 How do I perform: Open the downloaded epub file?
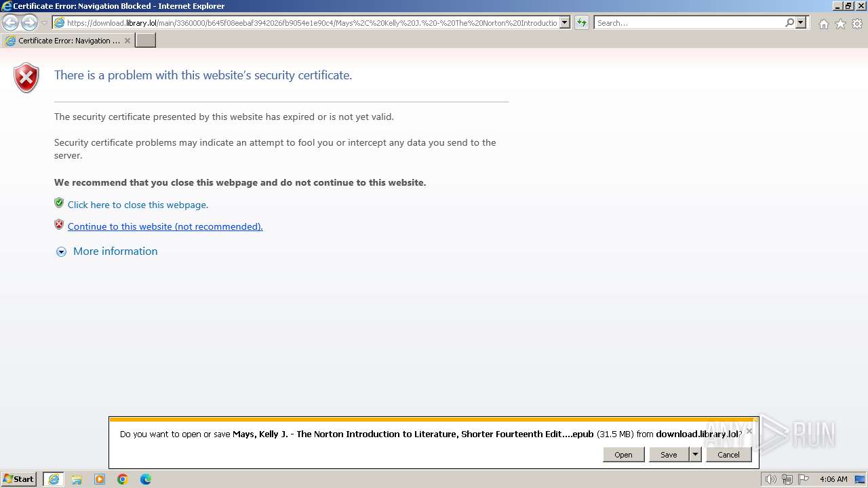[623, 455]
